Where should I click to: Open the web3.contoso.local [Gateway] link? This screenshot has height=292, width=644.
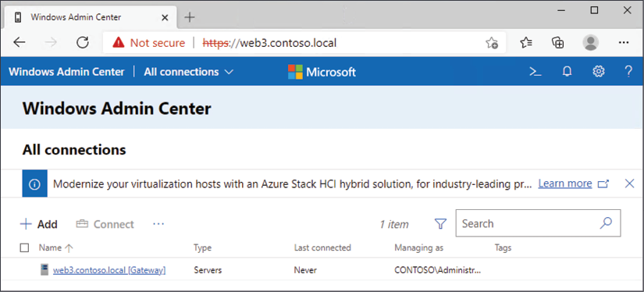(x=109, y=270)
